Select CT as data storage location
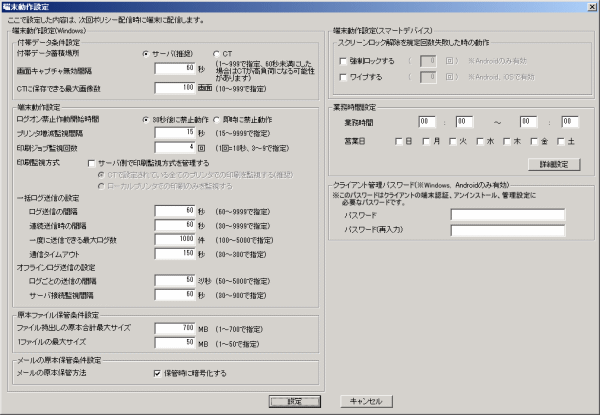The width and height of the screenshot is (600, 415). click(x=214, y=53)
